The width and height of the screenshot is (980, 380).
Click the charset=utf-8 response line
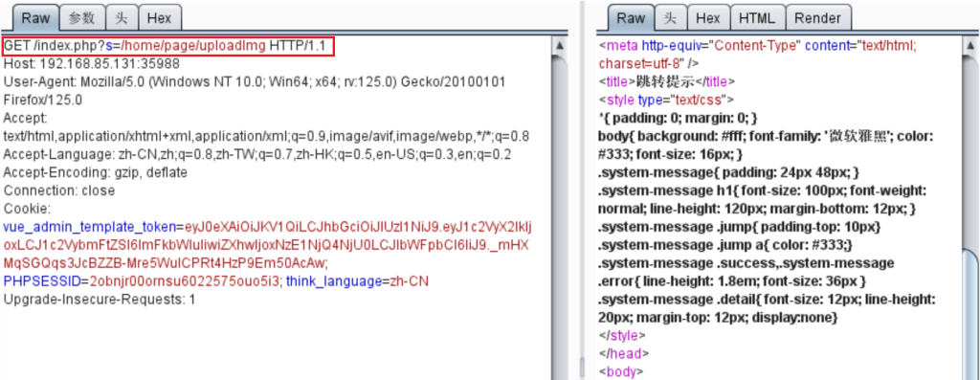point(649,64)
